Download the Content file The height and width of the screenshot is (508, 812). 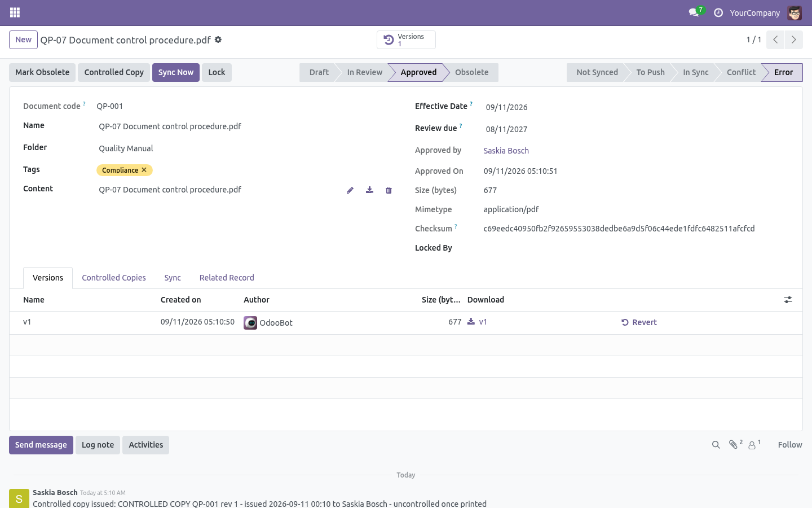[x=369, y=190]
